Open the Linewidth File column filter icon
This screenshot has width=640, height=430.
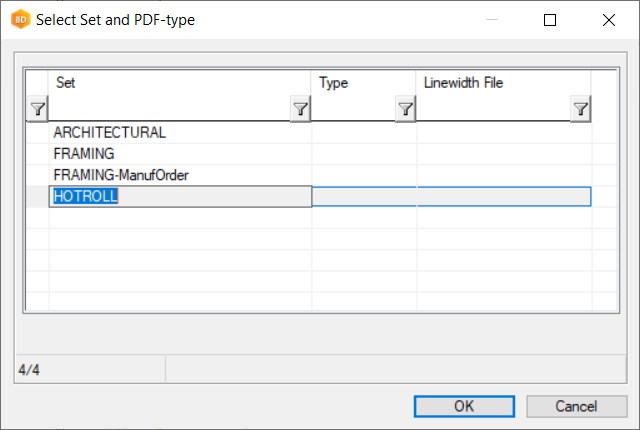coord(580,109)
